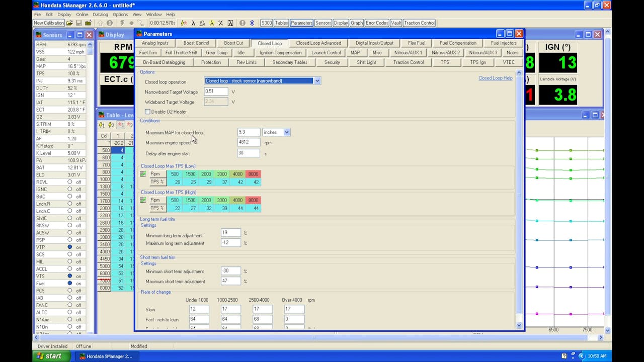Open the Sensors panel via its toolbar button
The height and width of the screenshot is (362, 644).
pos(323,23)
